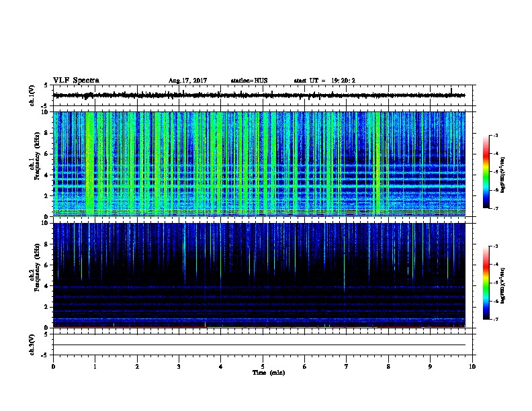Click the time axis tick label "9"
The image size is (532, 411).
tap(430, 367)
